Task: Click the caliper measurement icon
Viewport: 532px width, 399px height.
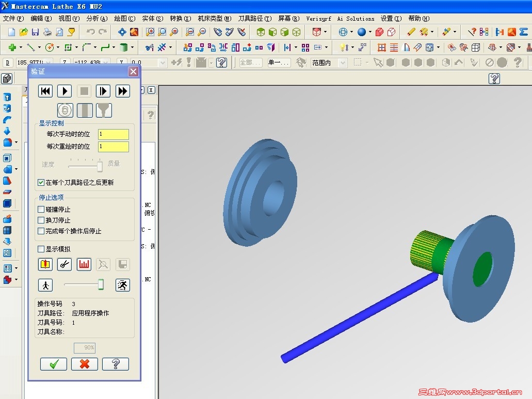Action: [x=65, y=264]
